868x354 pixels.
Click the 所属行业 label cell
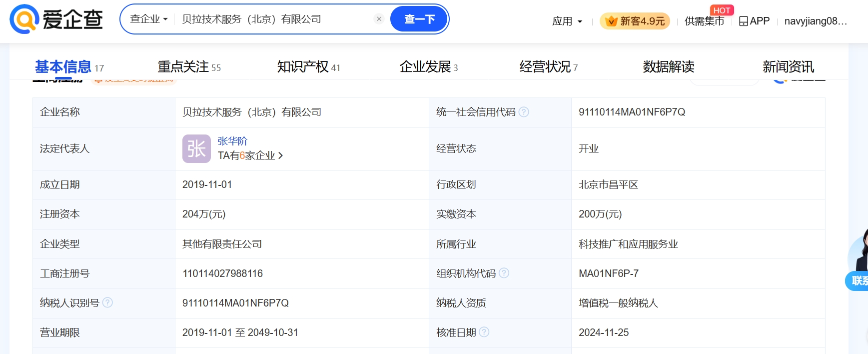pos(500,244)
